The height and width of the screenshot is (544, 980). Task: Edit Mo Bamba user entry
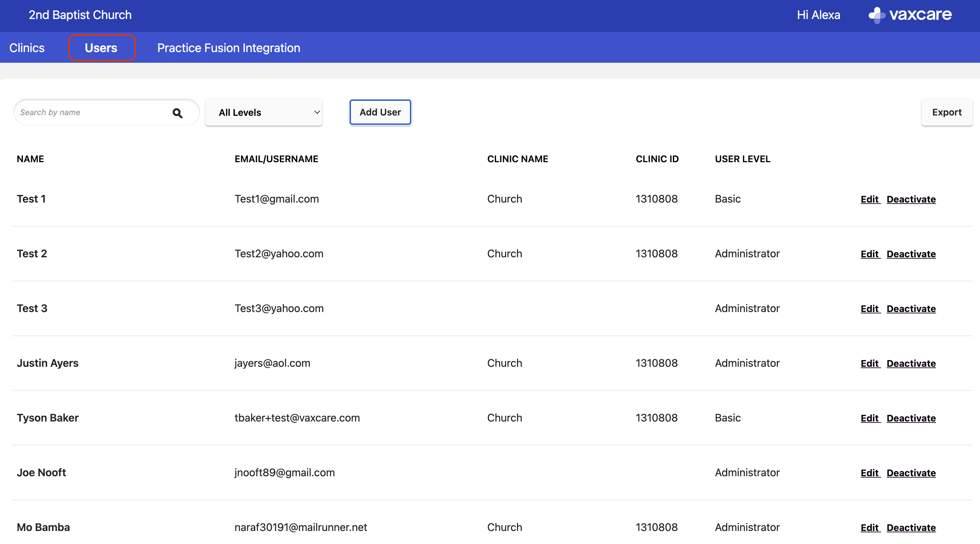[870, 528]
